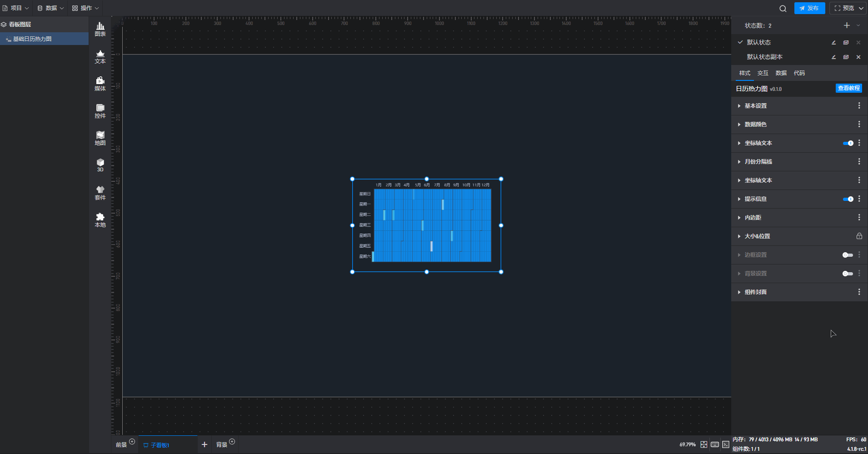Expand the 内边距 section
Image resolution: width=868 pixels, height=454 pixels.
[739, 218]
